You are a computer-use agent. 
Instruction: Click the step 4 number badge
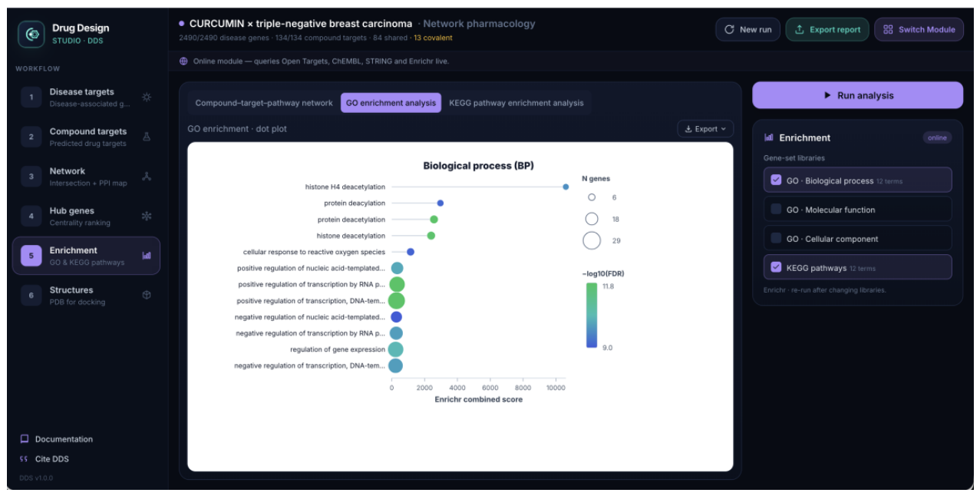tap(31, 216)
